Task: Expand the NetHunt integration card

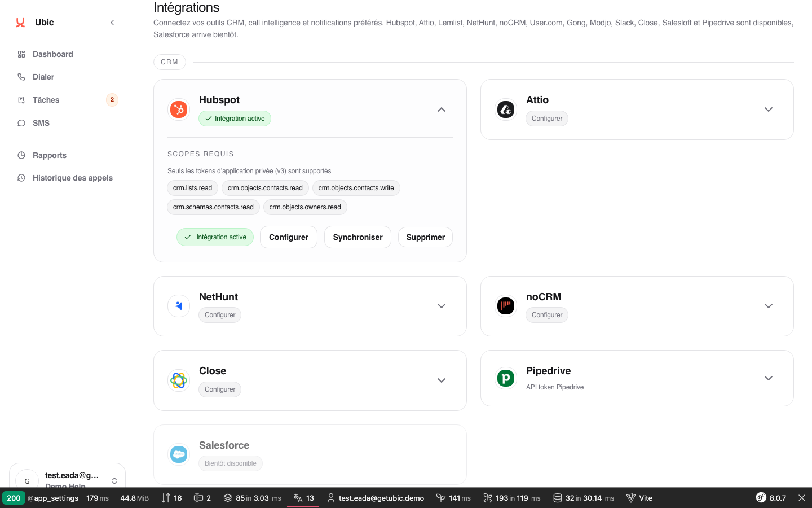Action: [x=442, y=306]
